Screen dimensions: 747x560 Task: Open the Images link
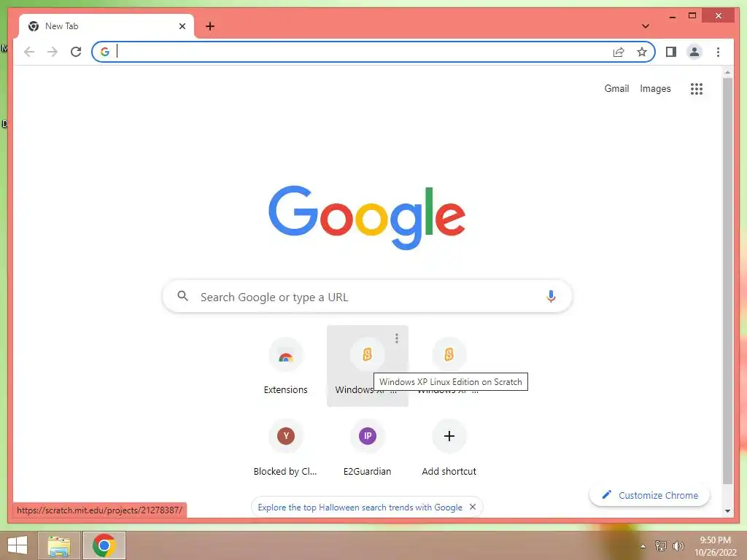[x=655, y=88]
